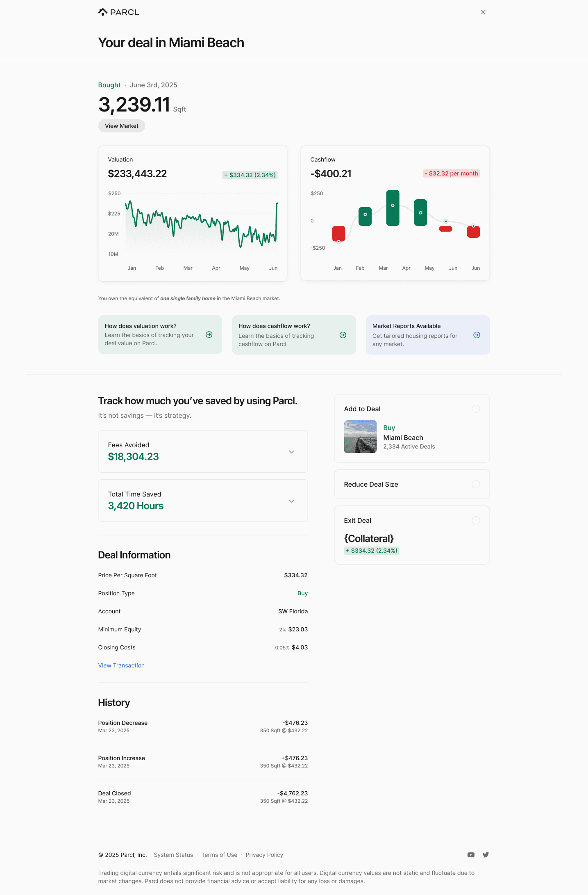The width and height of the screenshot is (588, 895).
Task: Select the Exit Deal radio
Action: click(x=476, y=520)
